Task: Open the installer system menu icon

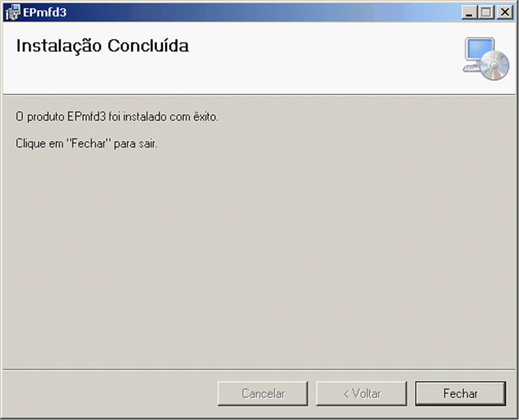Action: [x=13, y=12]
